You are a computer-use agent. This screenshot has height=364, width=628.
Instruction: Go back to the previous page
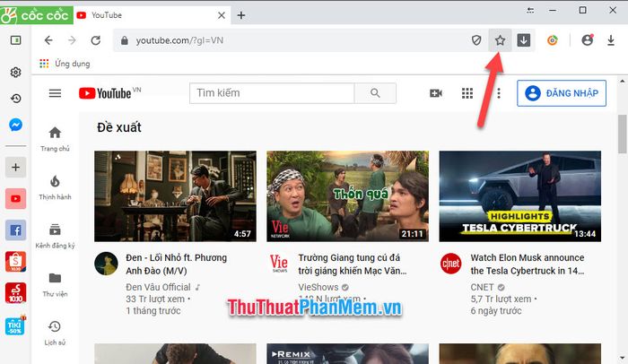(x=48, y=40)
